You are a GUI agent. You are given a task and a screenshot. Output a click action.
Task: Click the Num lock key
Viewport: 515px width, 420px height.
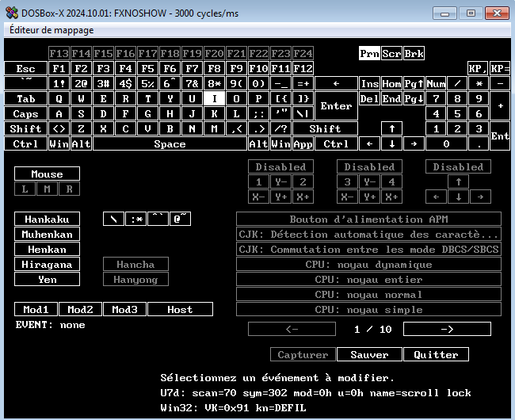tap(436, 84)
